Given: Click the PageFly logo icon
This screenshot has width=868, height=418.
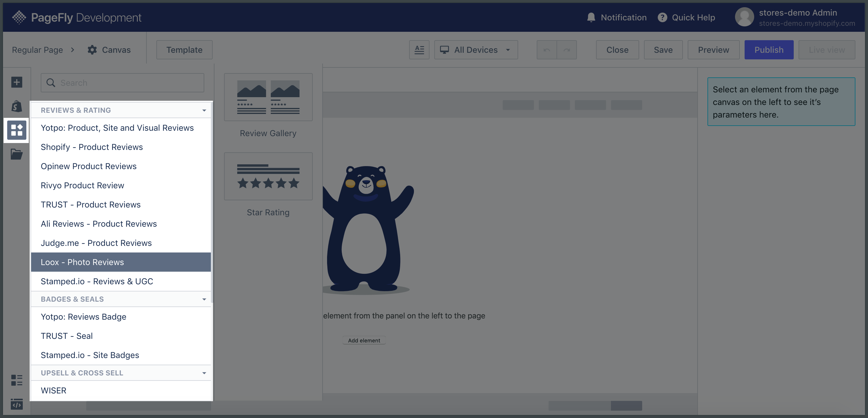Looking at the screenshot, I should tap(19, 17).
